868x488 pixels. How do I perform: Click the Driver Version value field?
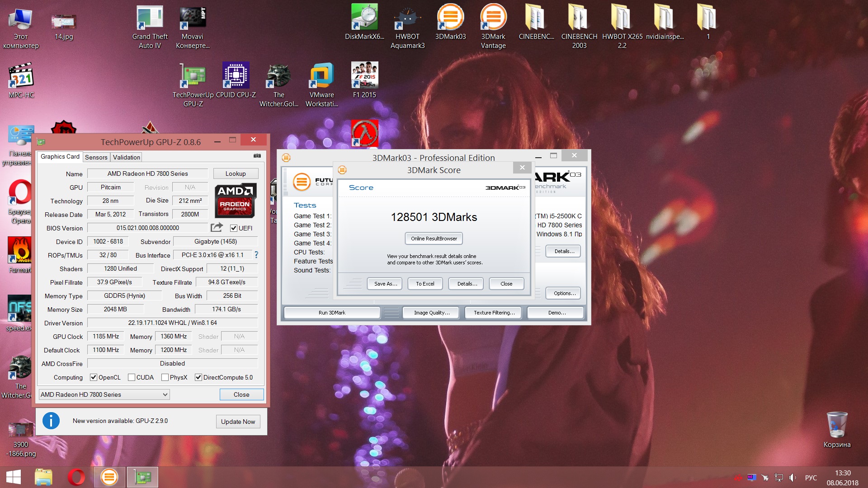(x=172, y=323)
